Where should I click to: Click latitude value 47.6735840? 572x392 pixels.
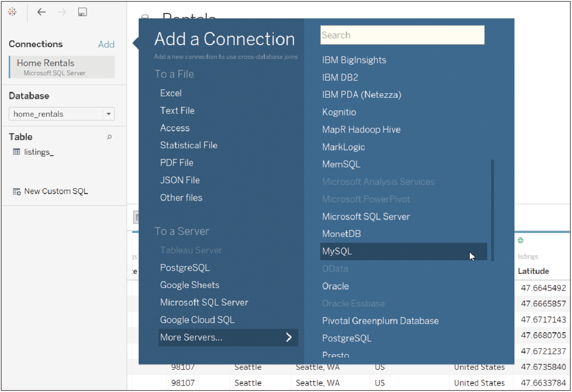tap(543, 367)
